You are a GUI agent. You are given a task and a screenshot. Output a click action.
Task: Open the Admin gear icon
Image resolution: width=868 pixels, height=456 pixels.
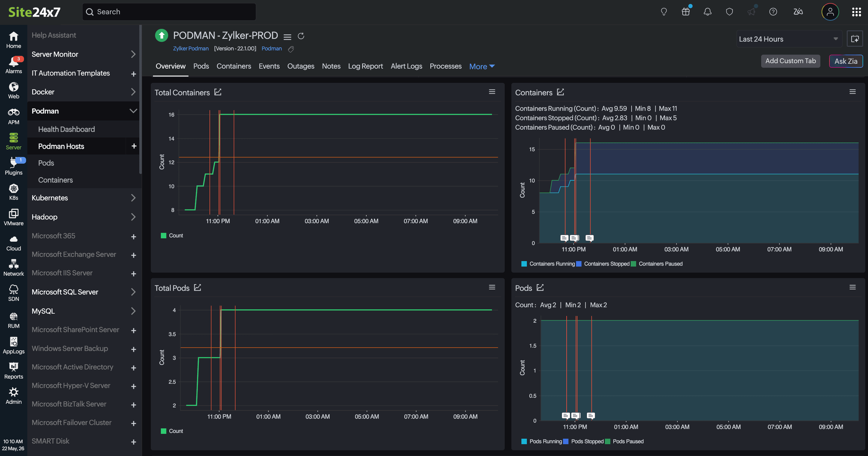click(13, 396)
